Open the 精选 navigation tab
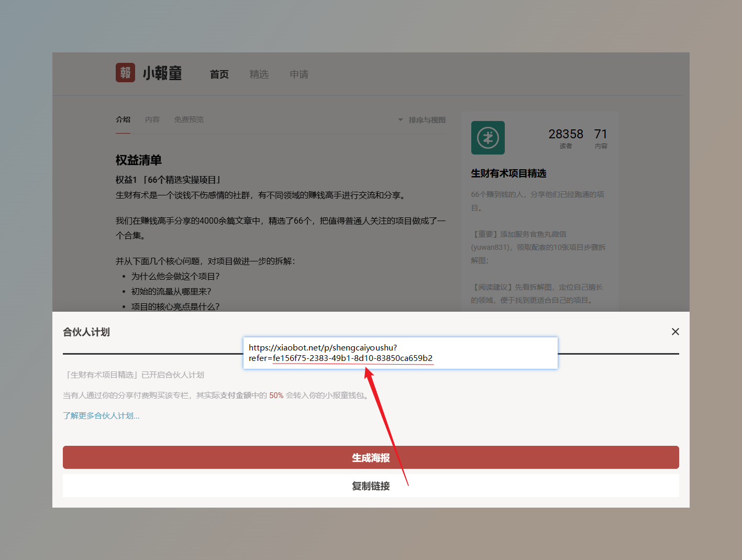 pyautogui.click(x=259, y=74)
